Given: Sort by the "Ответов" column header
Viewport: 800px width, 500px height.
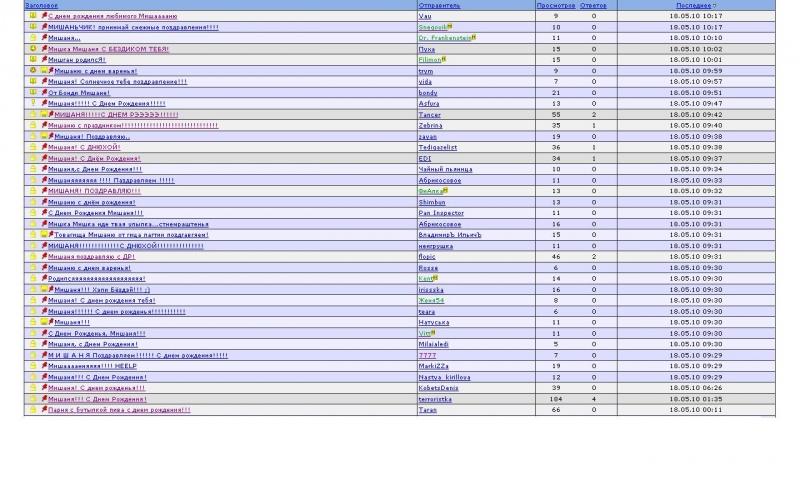Looking at the screenshot, I should (x=593, y=6).
